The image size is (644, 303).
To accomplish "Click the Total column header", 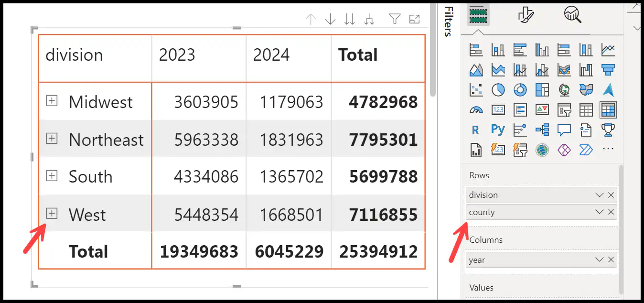I will tap(358, 55).
